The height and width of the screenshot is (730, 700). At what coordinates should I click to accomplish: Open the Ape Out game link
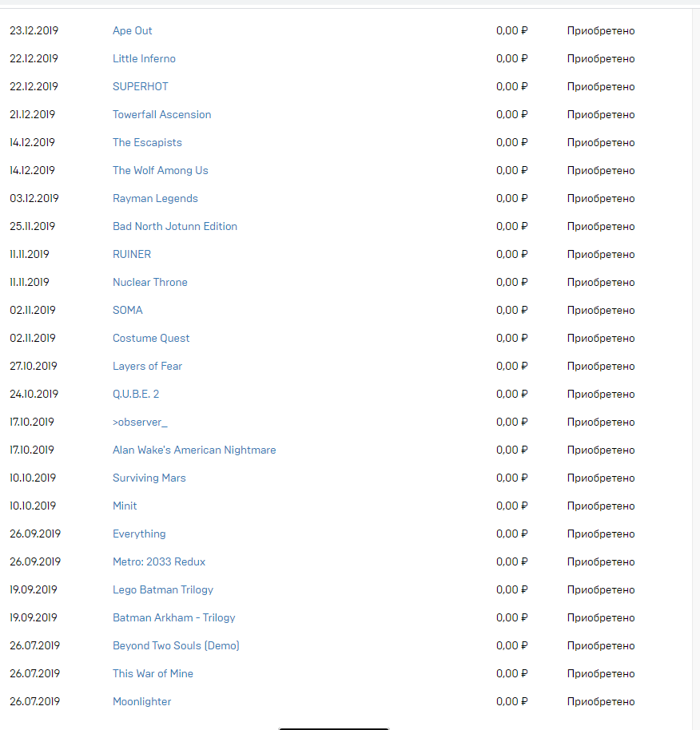132,30
